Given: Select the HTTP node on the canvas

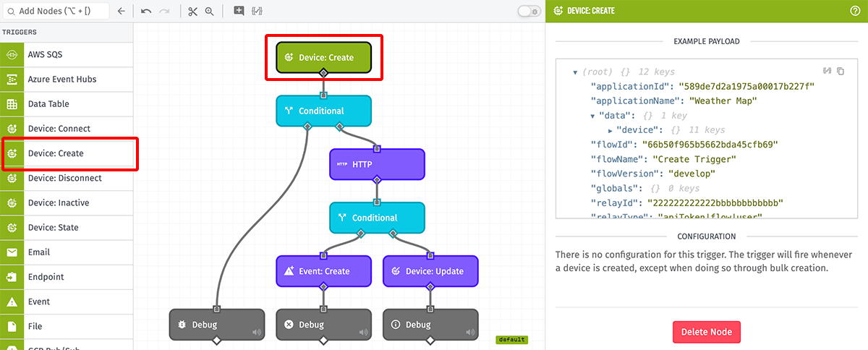Looking at the screenshot, I should click(x=377, y=165).
